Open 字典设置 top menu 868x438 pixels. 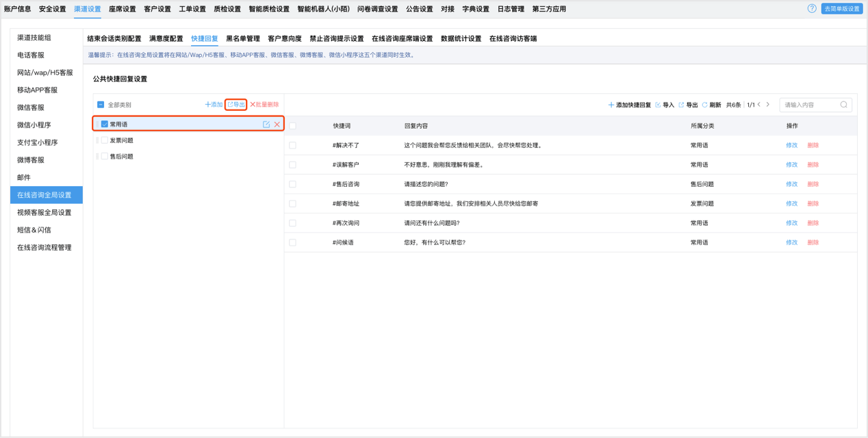point(476,9)
